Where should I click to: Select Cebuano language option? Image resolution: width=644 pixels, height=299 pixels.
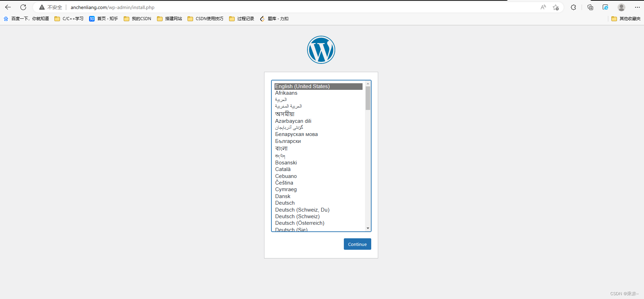pyautogui.click(x=319, y=176)
